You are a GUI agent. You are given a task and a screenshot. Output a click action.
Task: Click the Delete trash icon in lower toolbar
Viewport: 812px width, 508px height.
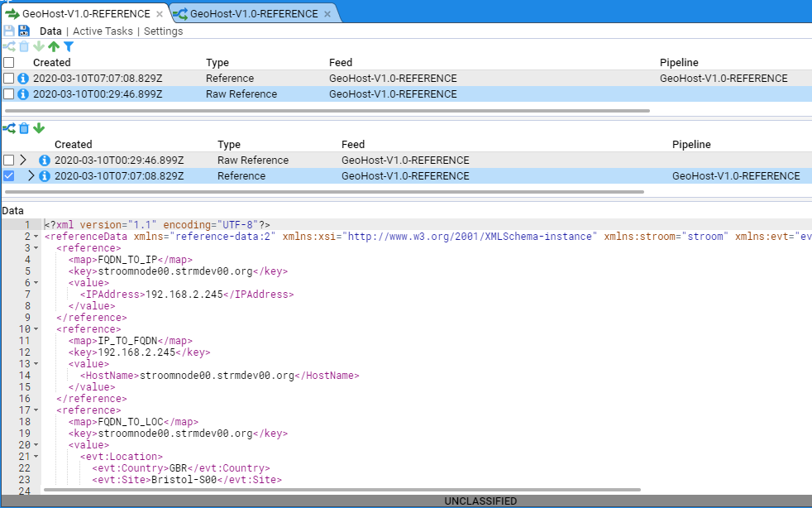[24, 128]
